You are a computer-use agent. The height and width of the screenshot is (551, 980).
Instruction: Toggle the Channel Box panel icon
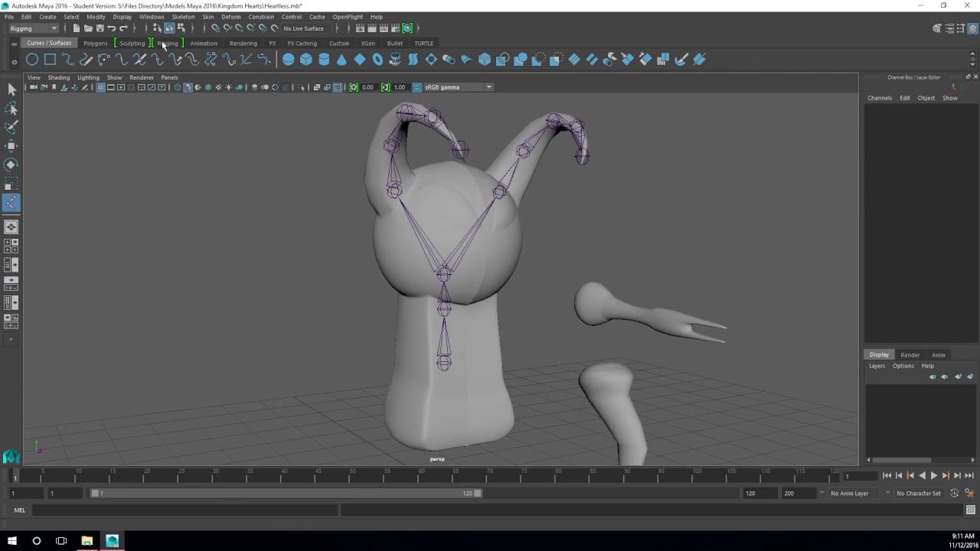pyautogui.click(x=971, y=28)
